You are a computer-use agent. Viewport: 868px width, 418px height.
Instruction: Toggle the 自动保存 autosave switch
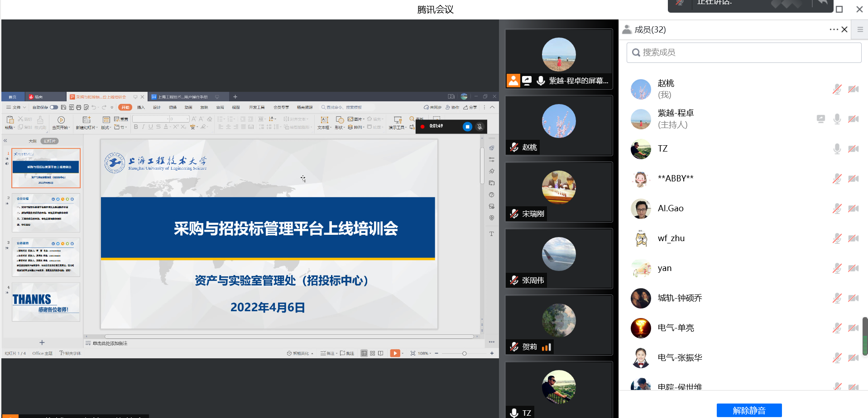(54, 108)
